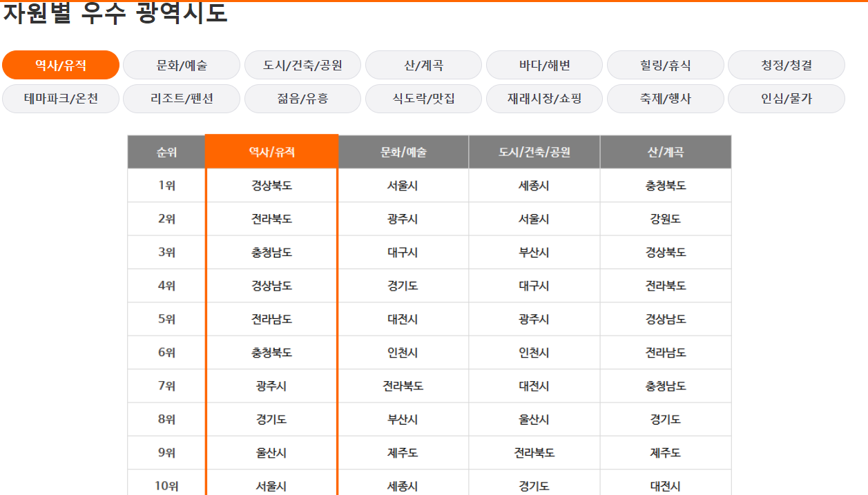The image size is (868, 495).
Task: Switch to the 문화/예술 category tab pill
Action: 182,66
